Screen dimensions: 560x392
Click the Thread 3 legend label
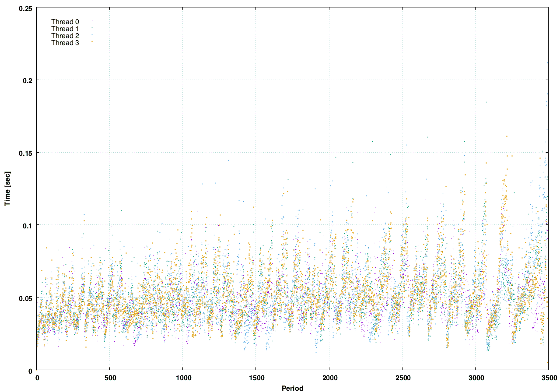(65, 42)
